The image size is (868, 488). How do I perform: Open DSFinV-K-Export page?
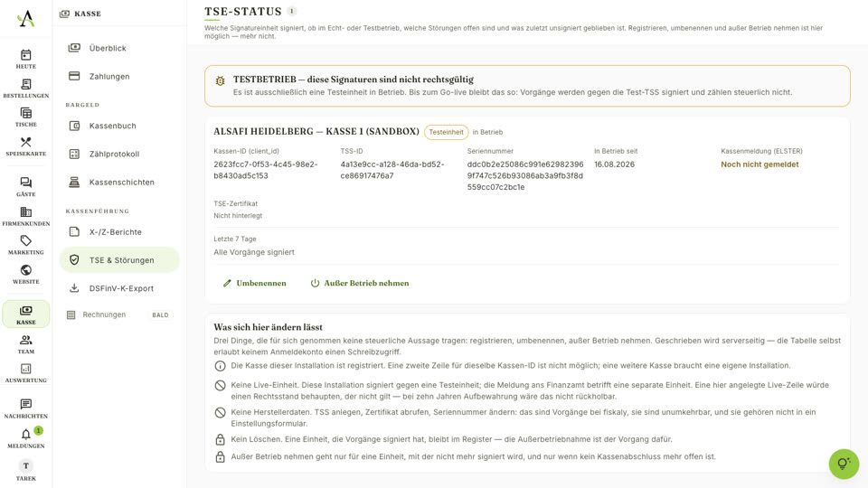click(x=119, y=288)
